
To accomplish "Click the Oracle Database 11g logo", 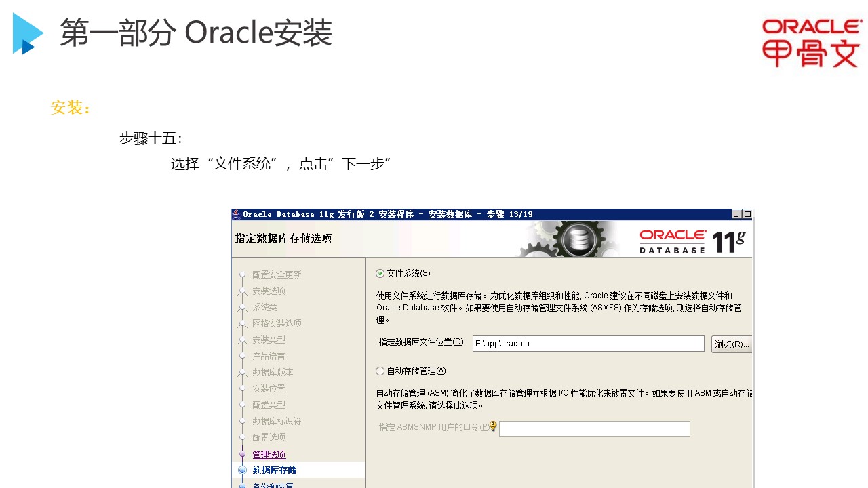I will [x=692, y=241].
